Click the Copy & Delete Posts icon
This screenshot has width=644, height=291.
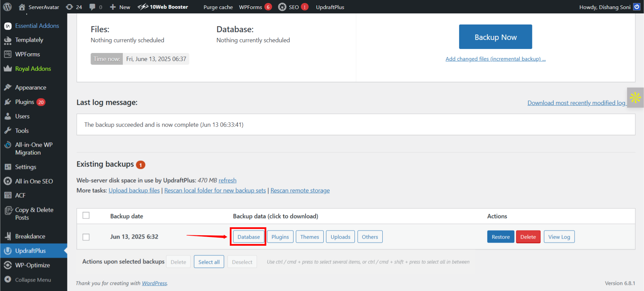8,210
